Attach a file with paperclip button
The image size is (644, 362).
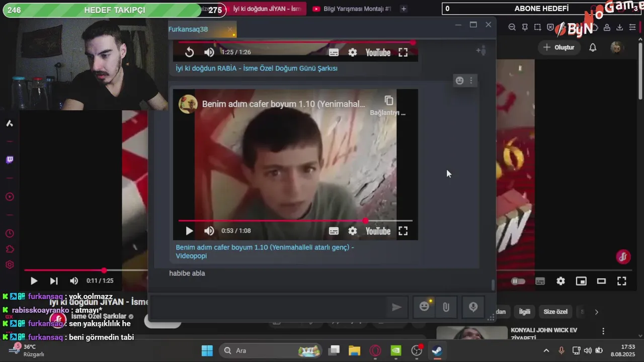tap(446, 307)
